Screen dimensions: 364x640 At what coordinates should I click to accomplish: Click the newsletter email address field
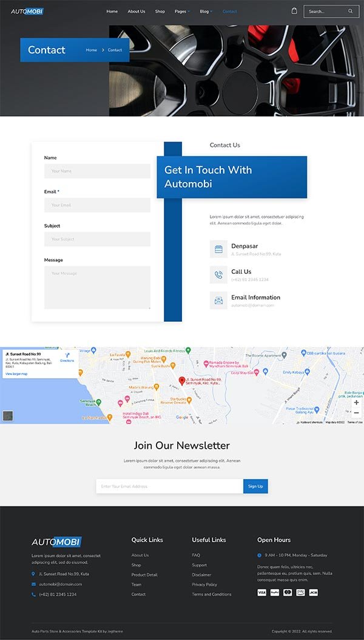(169, 486)
